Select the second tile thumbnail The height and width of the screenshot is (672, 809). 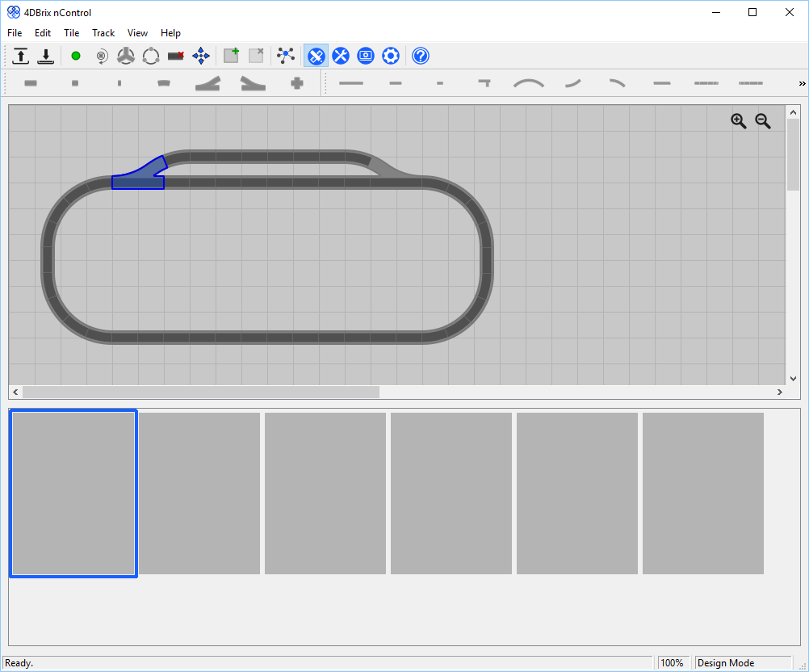[x=199, y=493]
